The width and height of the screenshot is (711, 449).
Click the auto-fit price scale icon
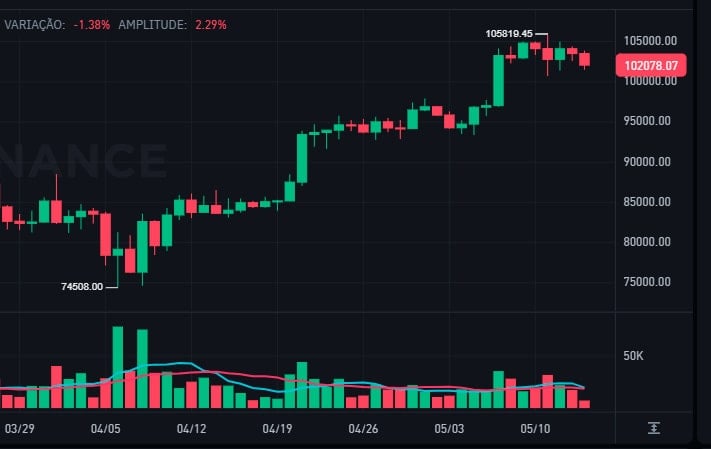tap(654, 428)
